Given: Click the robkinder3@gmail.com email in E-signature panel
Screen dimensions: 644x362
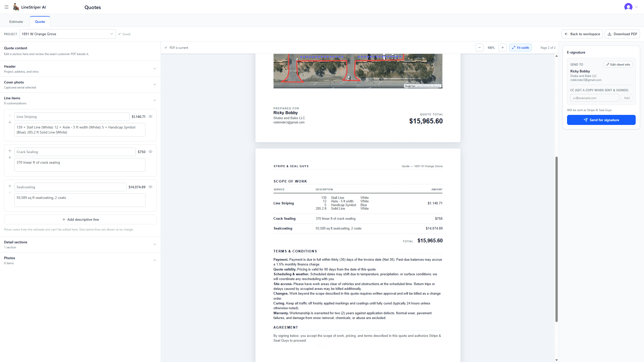Looking at the screenshot, I should point(586,80).
